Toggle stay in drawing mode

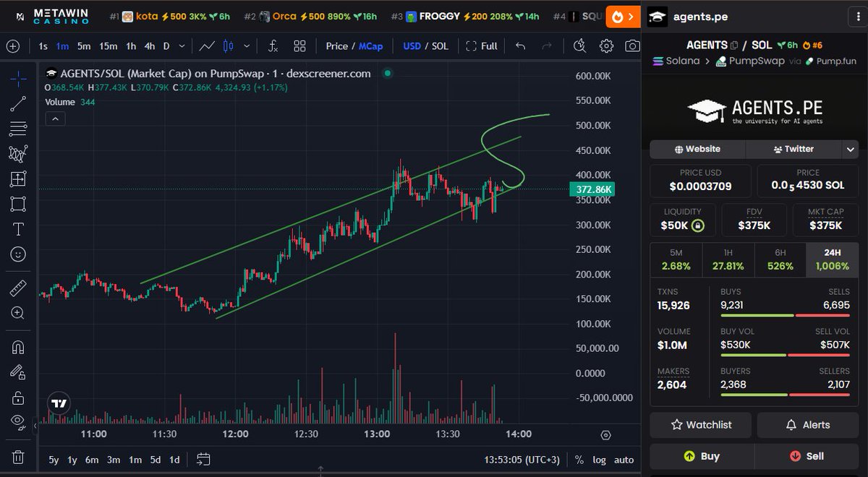(18, 372)
